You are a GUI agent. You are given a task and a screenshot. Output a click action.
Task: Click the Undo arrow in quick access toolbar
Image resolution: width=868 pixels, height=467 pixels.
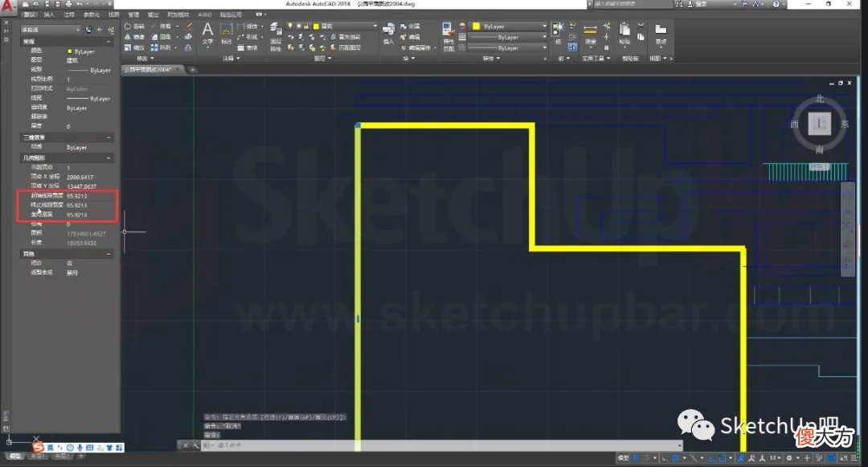pyautogui.click(x=80, y=4)
